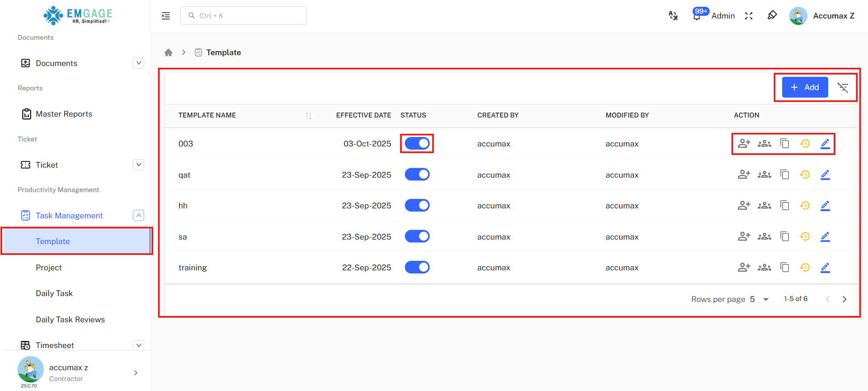Open the Rows per page dropdown
Image resolution: width=868 pixels, height=391 pixels.
pos(765,299)
